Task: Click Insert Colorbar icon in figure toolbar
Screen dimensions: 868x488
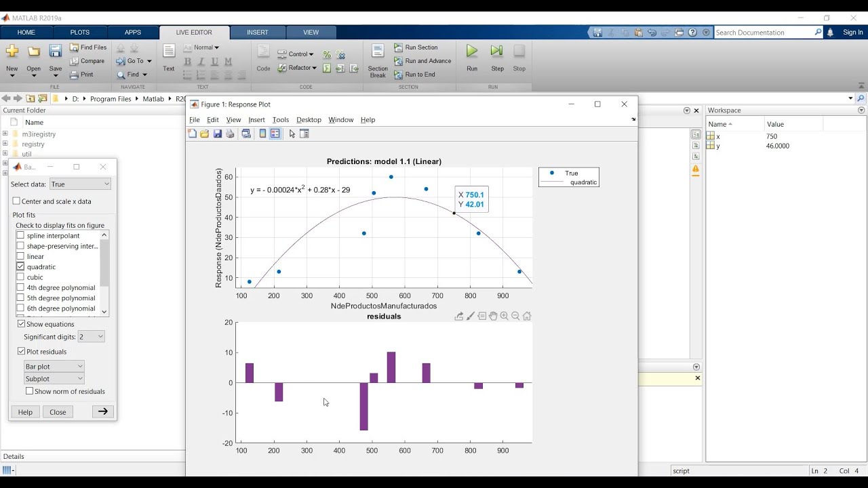Action: pos(262,134)
